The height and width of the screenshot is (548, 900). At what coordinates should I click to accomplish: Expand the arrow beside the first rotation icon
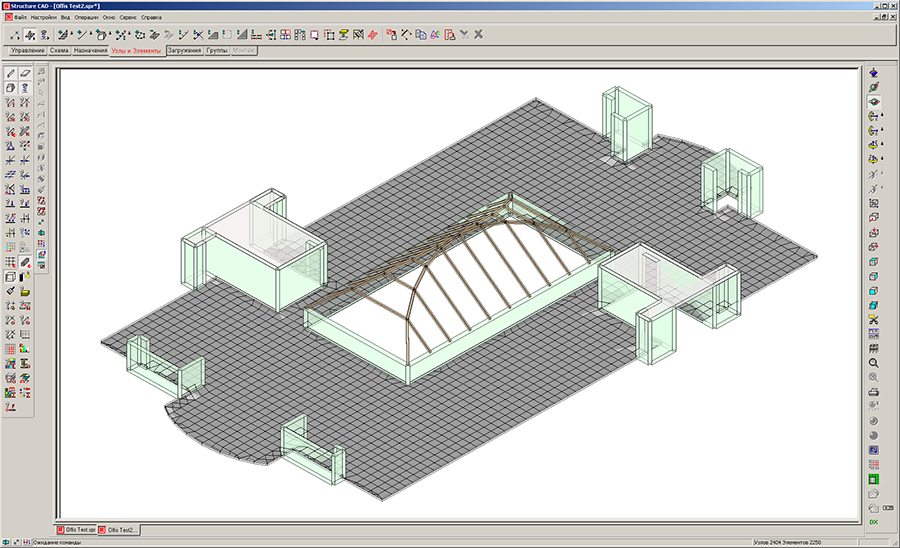point(884,116)
